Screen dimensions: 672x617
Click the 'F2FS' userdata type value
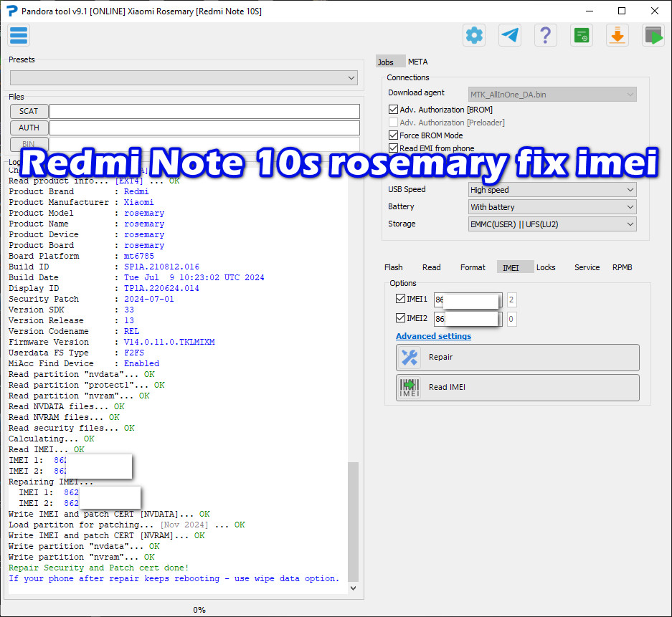134,353
